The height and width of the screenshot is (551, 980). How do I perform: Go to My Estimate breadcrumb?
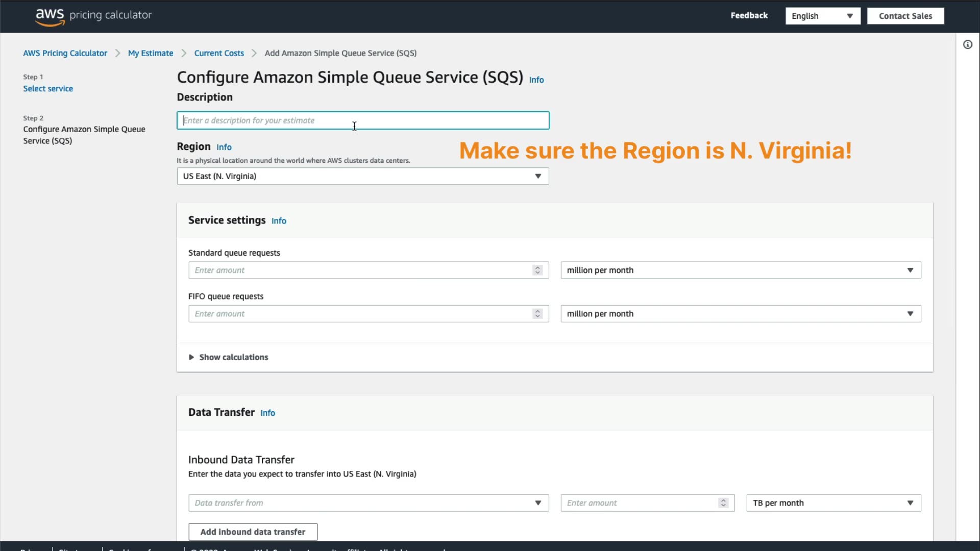[x=151, y=53]
